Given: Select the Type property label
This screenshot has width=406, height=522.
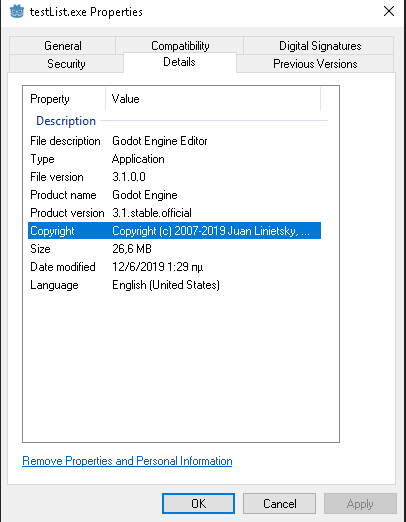Looking at the screenshot, I should pyautogui.click(x=42, y=159).
